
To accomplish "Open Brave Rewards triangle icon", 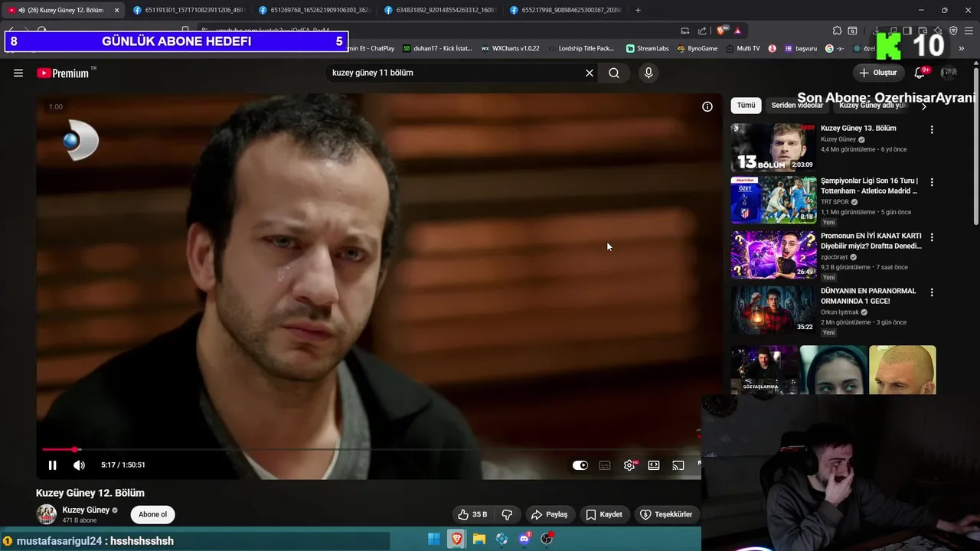I will pyautogui.click(x=737, y=31).
